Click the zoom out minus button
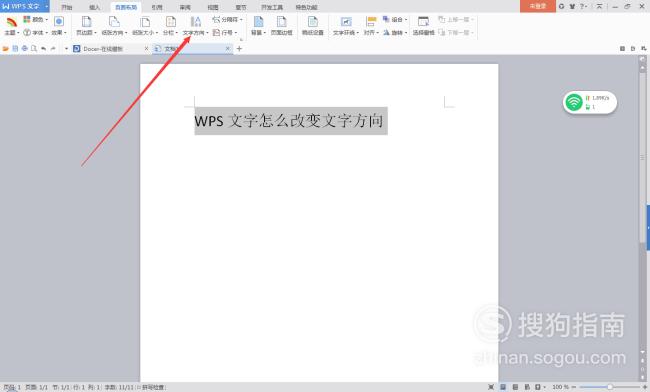Image resolution: width=650 pixels, height=392 pixels. click(x=574, y=387)
